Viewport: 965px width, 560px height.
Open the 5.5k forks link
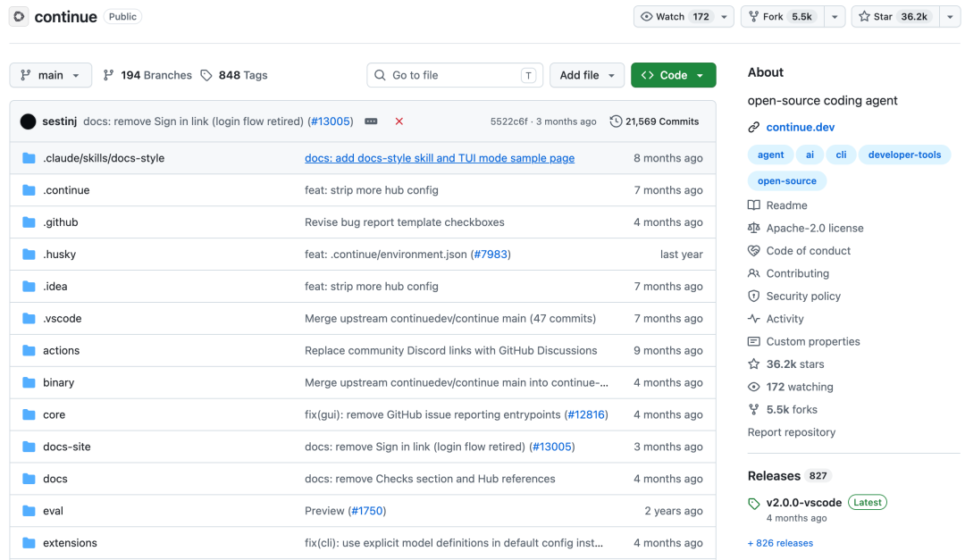pyautogui.click(x=792, y=410)
